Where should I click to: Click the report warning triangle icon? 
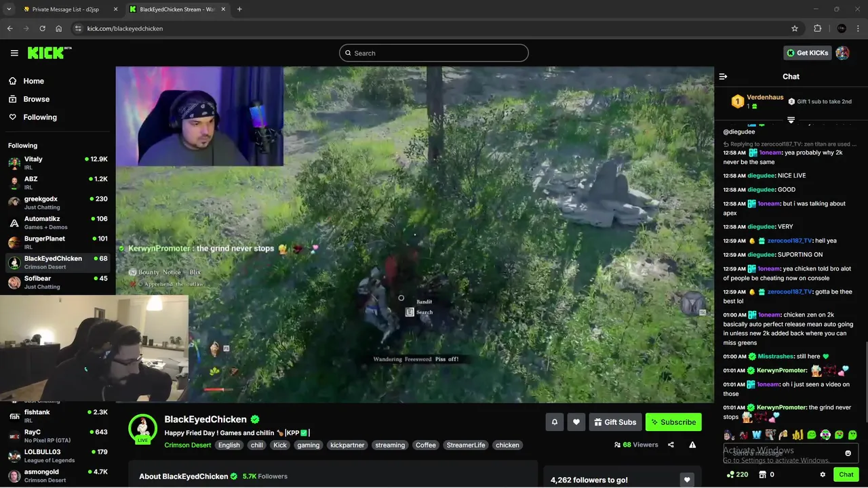point(692,445)
